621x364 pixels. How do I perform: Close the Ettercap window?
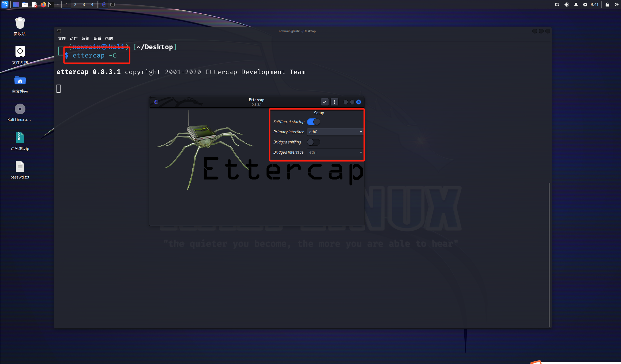point(359,102)
